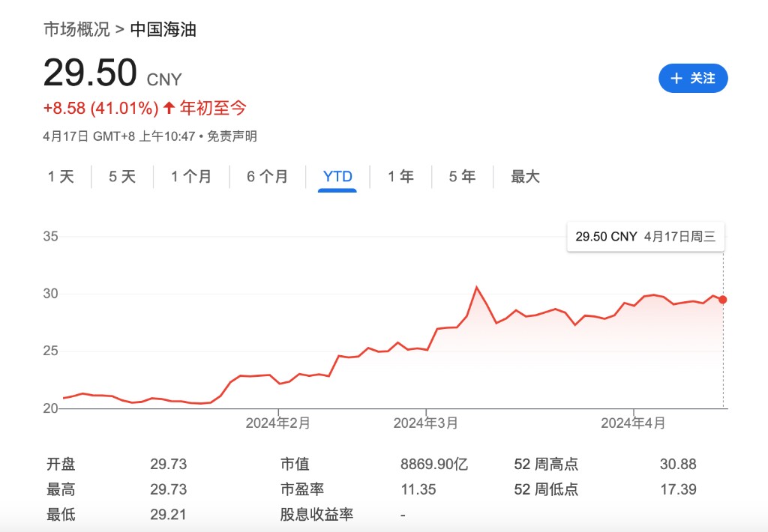Image resolution: width=768 pixels, height=532 pixels.
Task: Click the red endpoint marker on chart
Action: coord(722,300)
